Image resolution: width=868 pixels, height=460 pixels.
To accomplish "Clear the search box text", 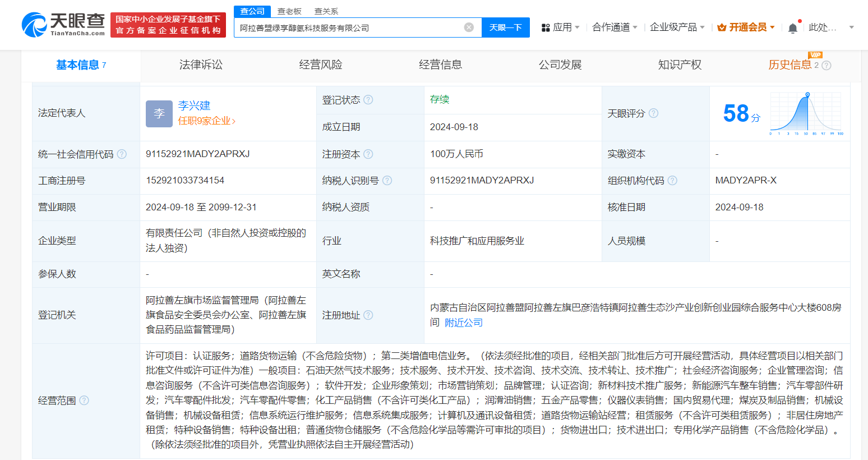I will pyautogui.click(x=469, y=27).
